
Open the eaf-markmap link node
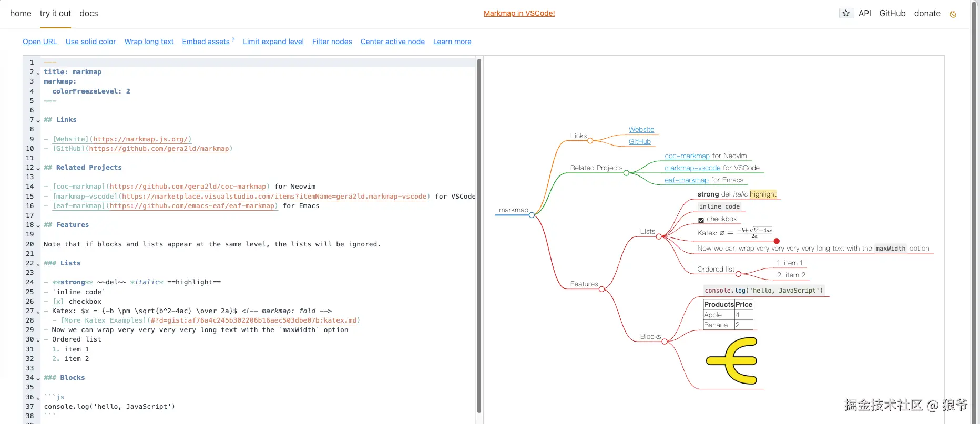tap(687, 180)
